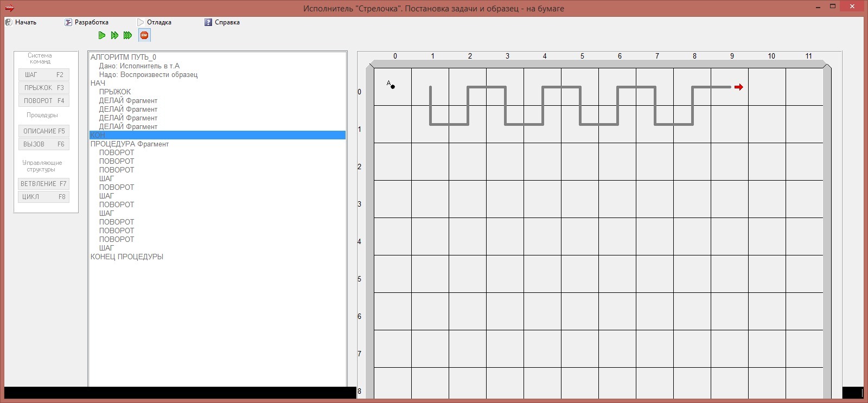868x403 pixels.
Task: Open the Отладка menu
Action: pyautogui.click(x=154, y=22)
